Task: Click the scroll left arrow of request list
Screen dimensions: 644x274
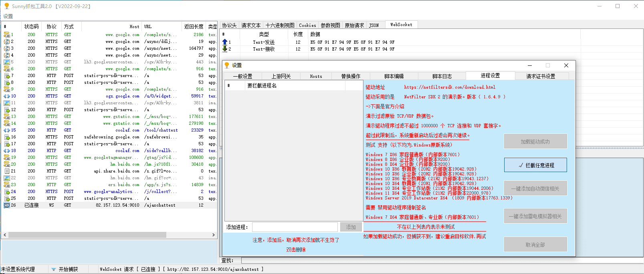Action: [5, 235]
